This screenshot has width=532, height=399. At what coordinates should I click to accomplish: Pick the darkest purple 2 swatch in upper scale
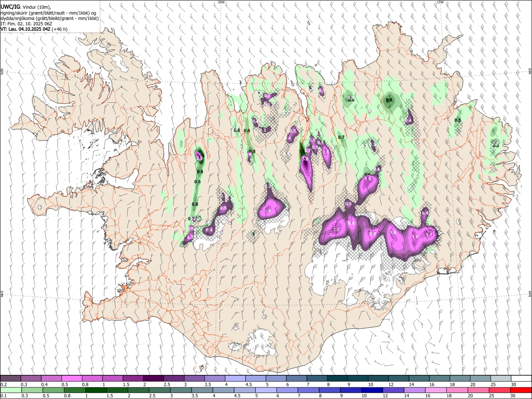coord(153,379)
